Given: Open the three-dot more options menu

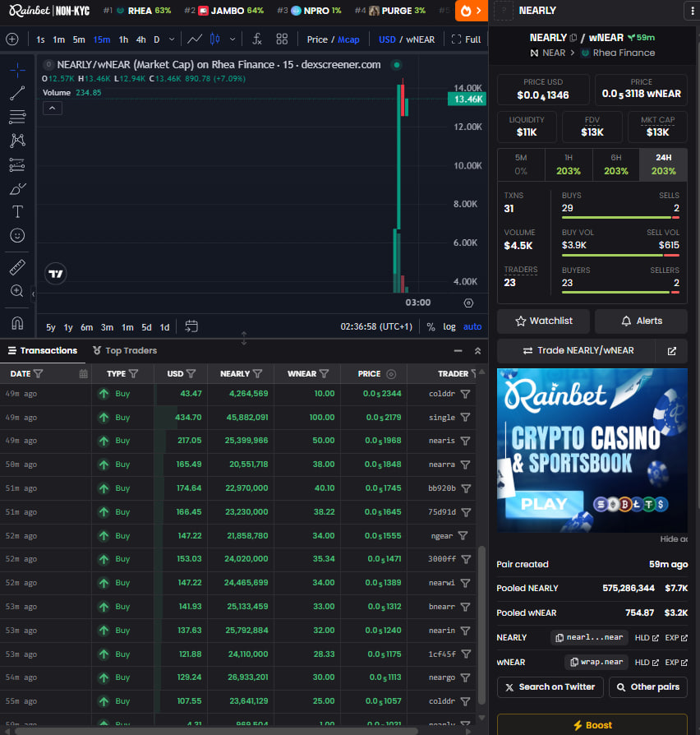Looking at the screenshot, I should [x=692, y=11].
